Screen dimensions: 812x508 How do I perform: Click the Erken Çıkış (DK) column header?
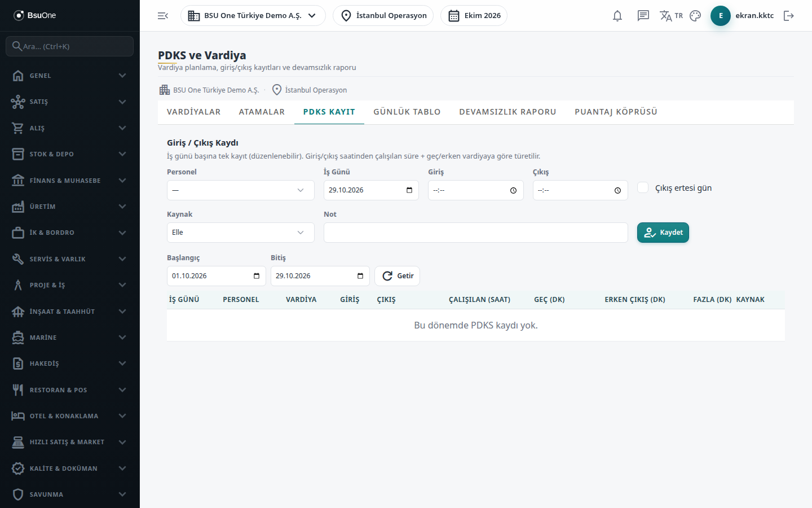(635, 300)
